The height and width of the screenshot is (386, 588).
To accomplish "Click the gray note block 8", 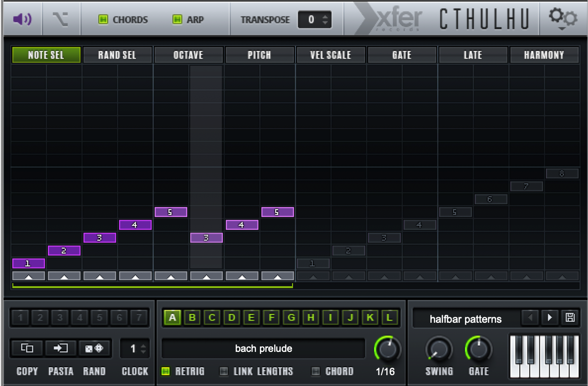I will point(562,173).
